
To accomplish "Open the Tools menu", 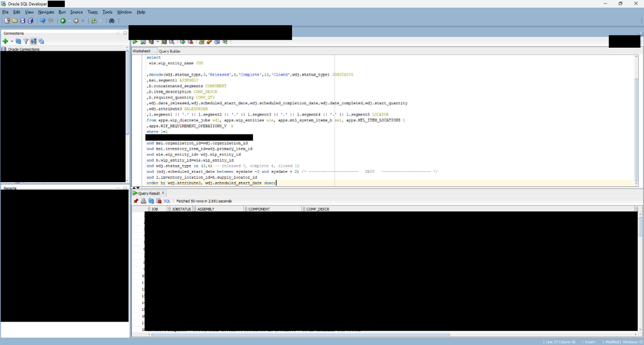I will pos(108,12).
